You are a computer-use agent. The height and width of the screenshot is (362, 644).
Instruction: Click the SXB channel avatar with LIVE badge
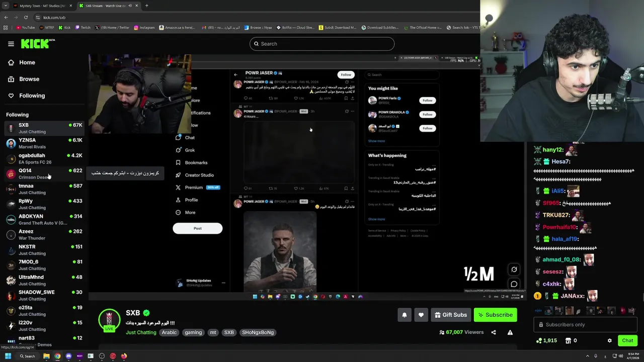(109, 321)
